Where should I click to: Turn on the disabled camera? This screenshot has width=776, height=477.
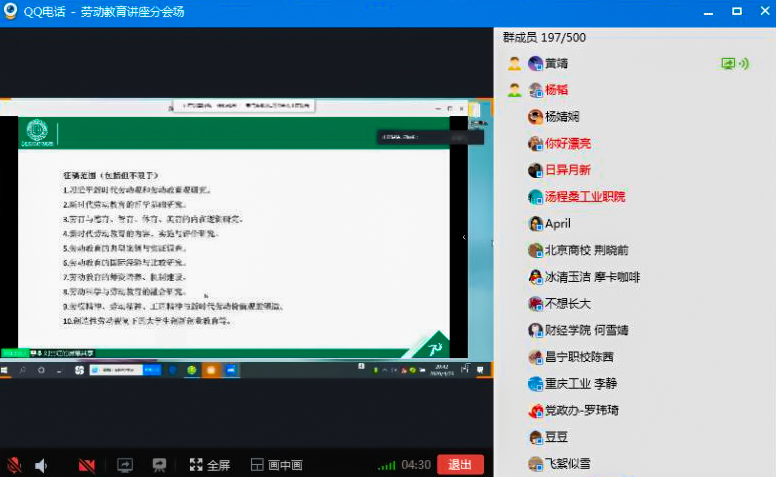[x=86, y=465]
